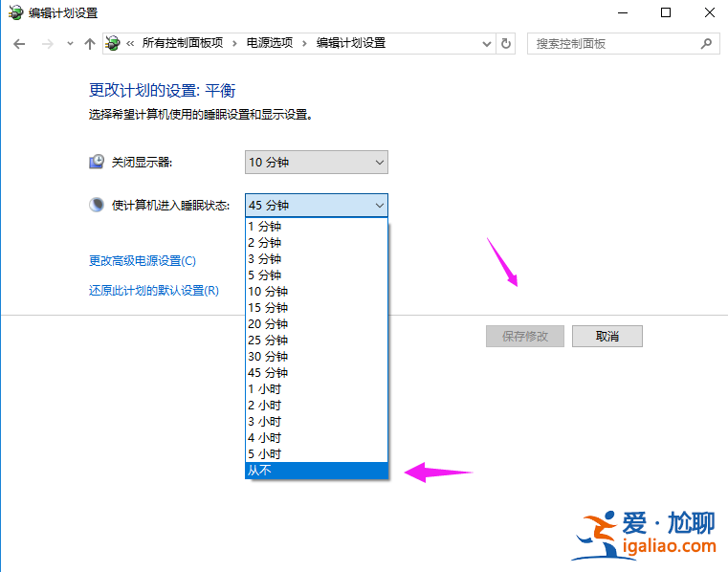Select 30 分钟 in the list
Screen dimensions: 728x572
point(317,356)
